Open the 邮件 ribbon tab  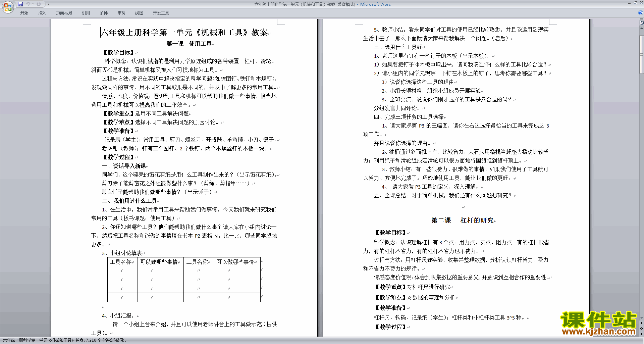pyautogui.click(x=104, y=13)
